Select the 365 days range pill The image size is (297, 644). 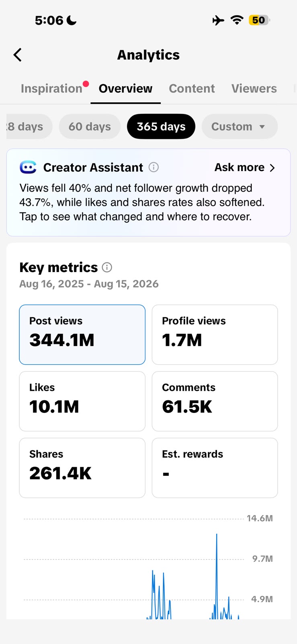161,126
